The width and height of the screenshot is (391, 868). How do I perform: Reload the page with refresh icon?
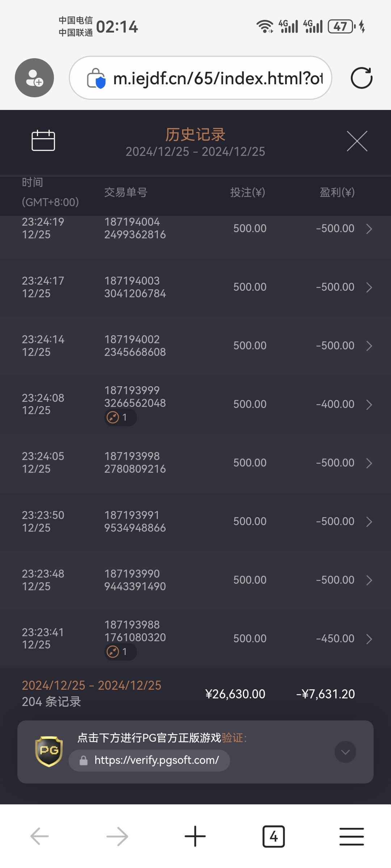pyautogui.click(x=361, y=78)
